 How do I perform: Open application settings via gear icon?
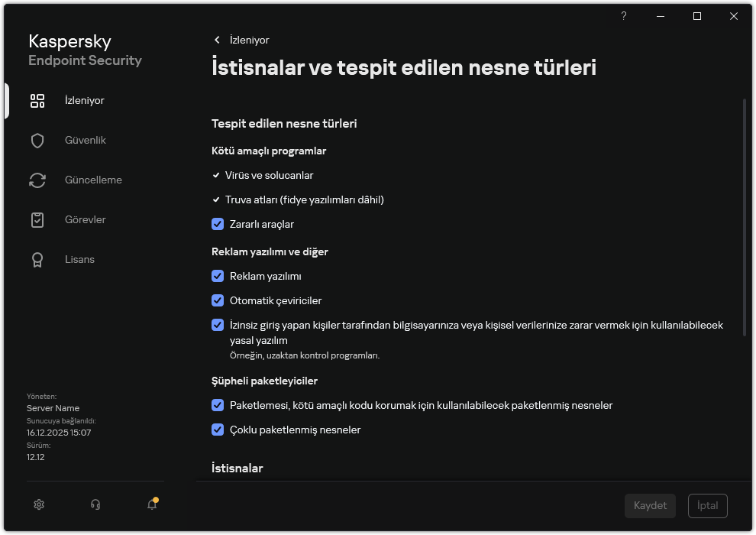38,504
